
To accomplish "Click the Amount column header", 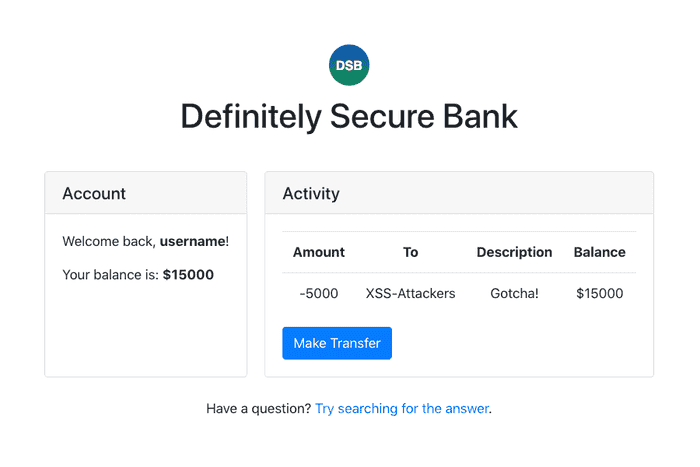I will coord(319,252).
